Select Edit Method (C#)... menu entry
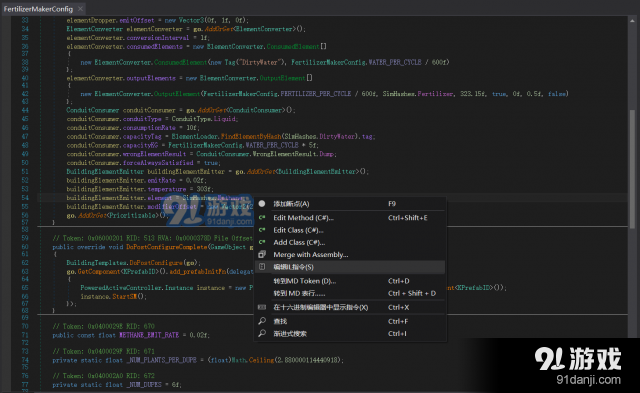The image size is (640, 393). 350,218
